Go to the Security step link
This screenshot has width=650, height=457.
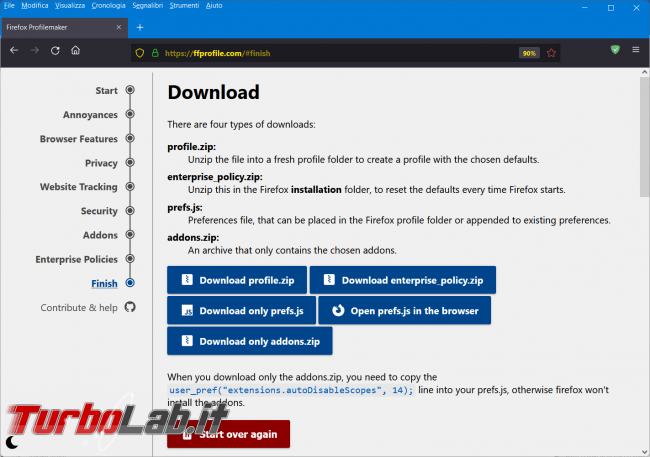tap(99, 211)
